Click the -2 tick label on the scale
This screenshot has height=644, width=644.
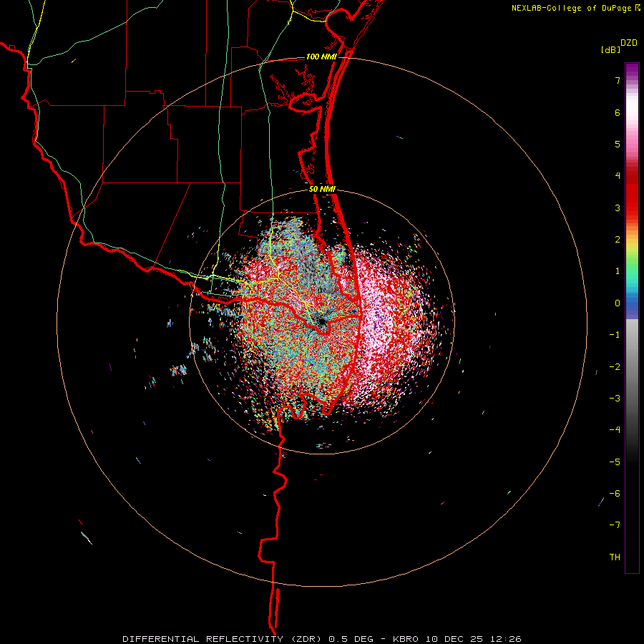coord(615,367)
